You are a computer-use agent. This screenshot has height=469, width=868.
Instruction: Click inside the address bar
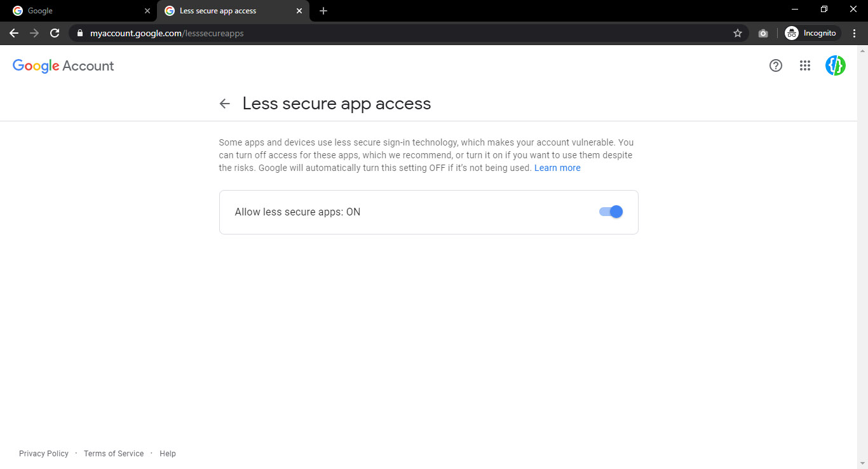(x=381, y=33)
